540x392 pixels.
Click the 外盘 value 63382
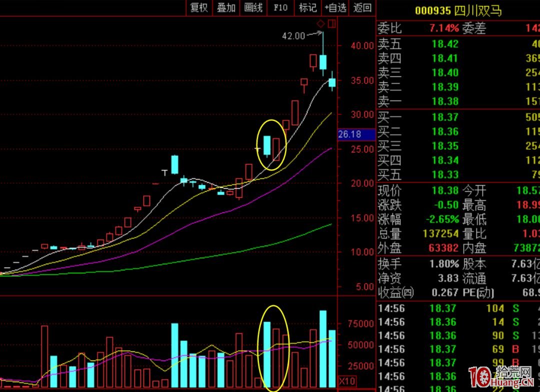pyautogui.click(x=443, y=248)
